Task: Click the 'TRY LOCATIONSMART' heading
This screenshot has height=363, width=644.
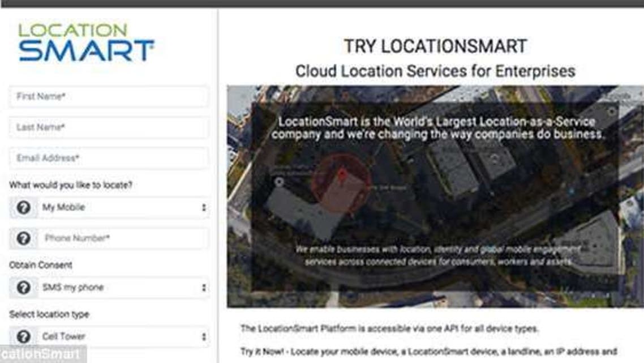Action: (435, 46)
